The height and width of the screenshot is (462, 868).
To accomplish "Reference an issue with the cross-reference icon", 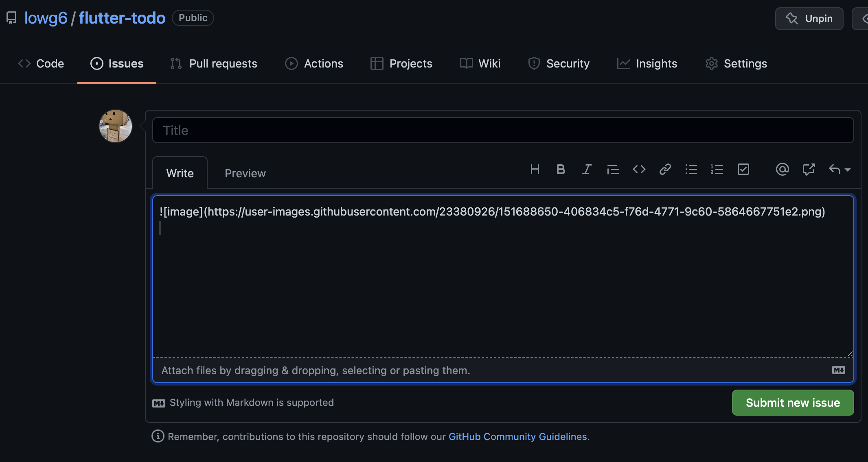I will click(809, 170).
